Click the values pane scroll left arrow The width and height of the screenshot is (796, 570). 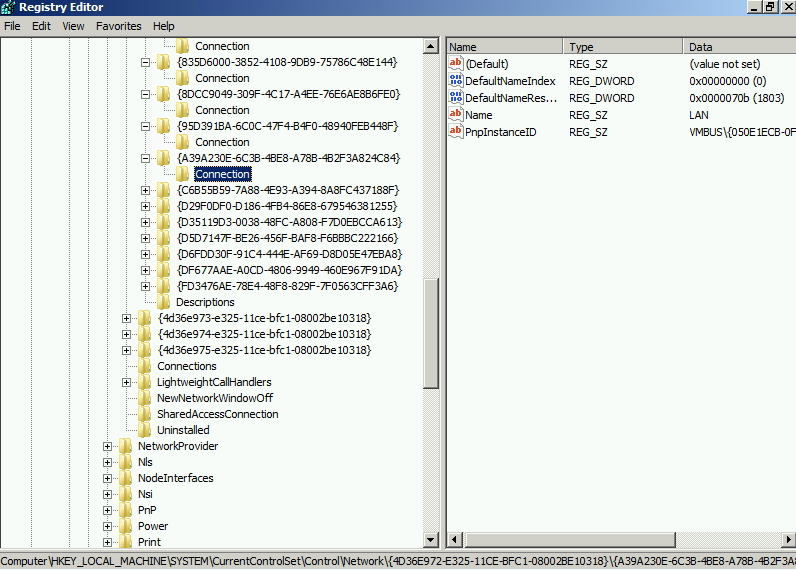(x=455, y=540)
